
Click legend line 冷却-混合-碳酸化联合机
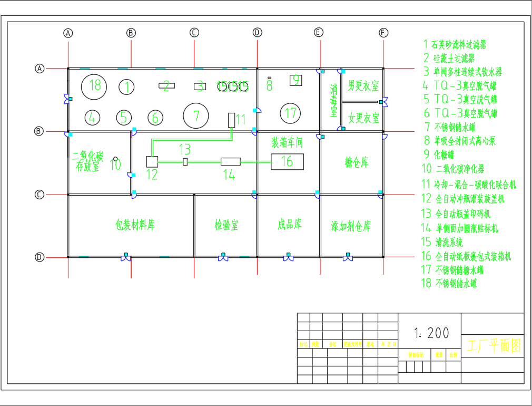pos(475,185)
